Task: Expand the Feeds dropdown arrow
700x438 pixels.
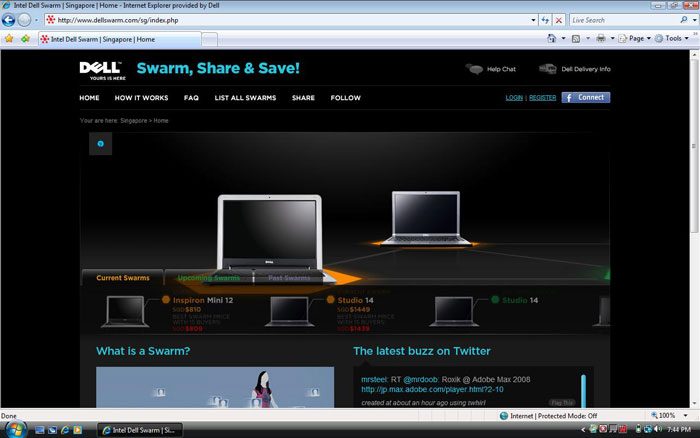Action: pyautogui.click(x=588, y=38)
